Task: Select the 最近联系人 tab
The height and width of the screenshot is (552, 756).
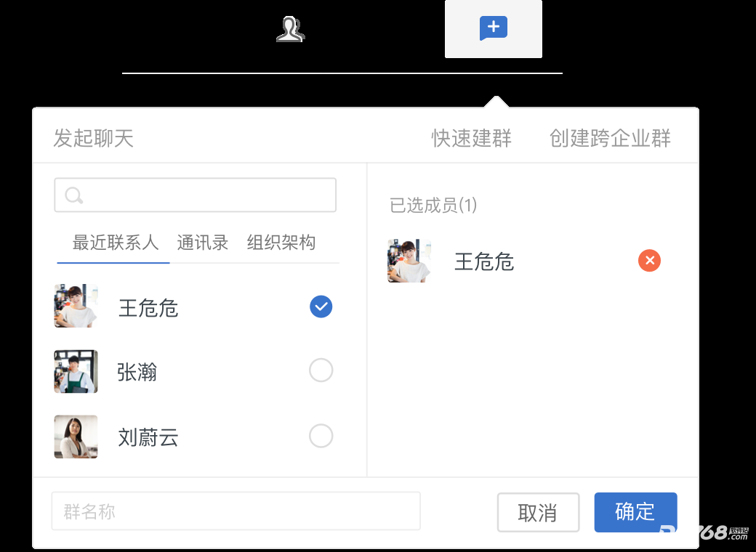Action: [113, 243]
